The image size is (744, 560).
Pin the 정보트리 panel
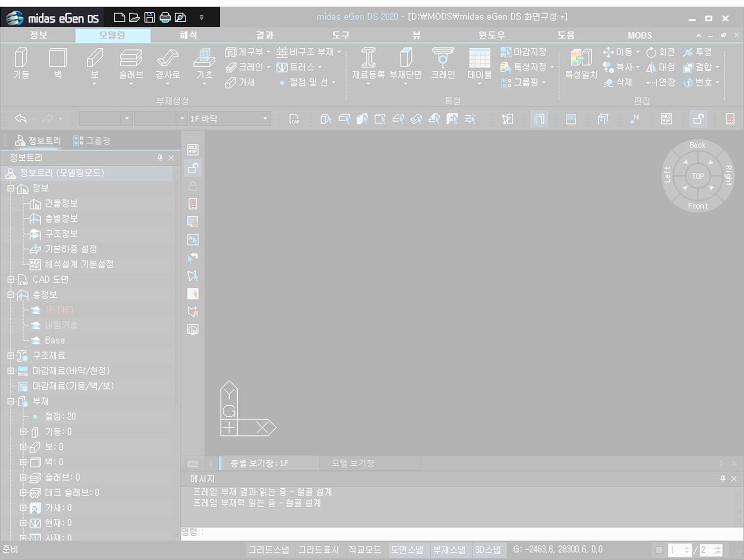pos(160,158)
